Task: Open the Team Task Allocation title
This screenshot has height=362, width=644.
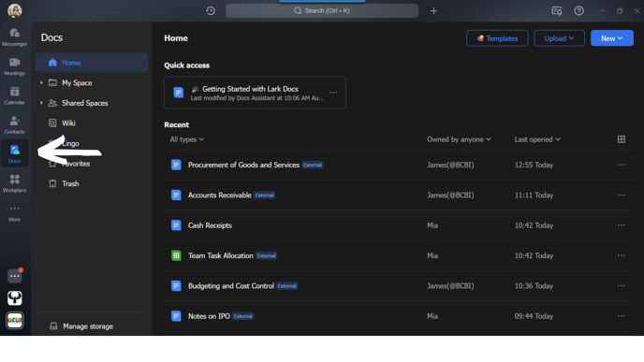Action: [x=221, y=255]
